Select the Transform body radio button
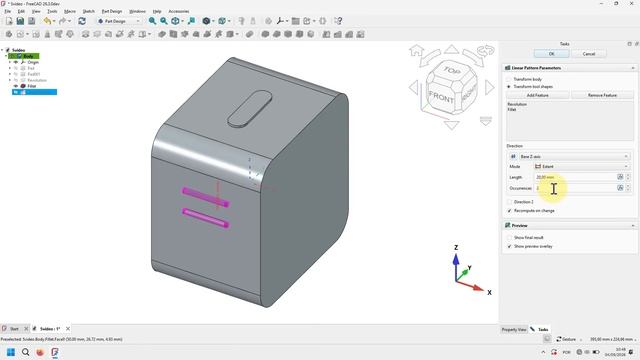The image size is (640, 360). [x=509, y=79]
